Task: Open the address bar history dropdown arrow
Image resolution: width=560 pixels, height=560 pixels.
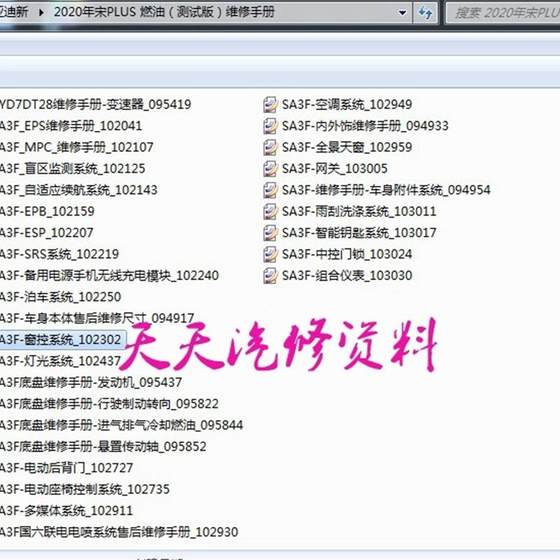Action: pos(402,13)
